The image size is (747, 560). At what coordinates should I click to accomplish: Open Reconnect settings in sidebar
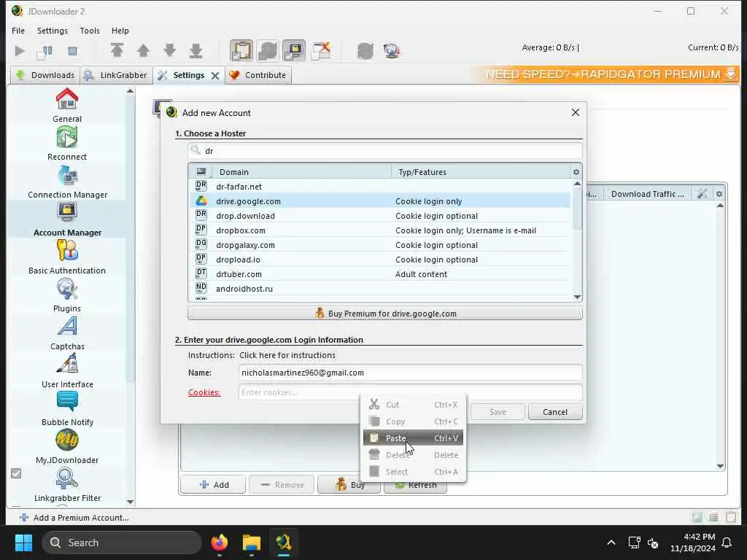coord(67,144)
